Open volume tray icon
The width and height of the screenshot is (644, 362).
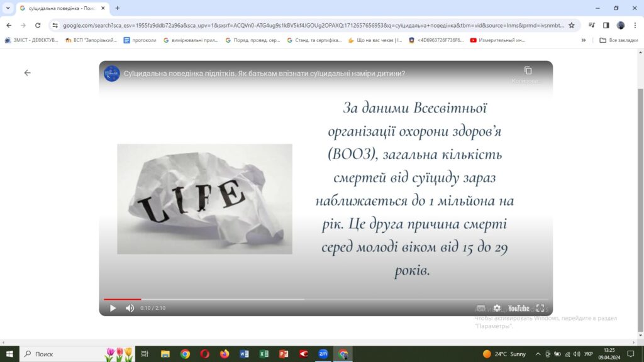point(577,354)
